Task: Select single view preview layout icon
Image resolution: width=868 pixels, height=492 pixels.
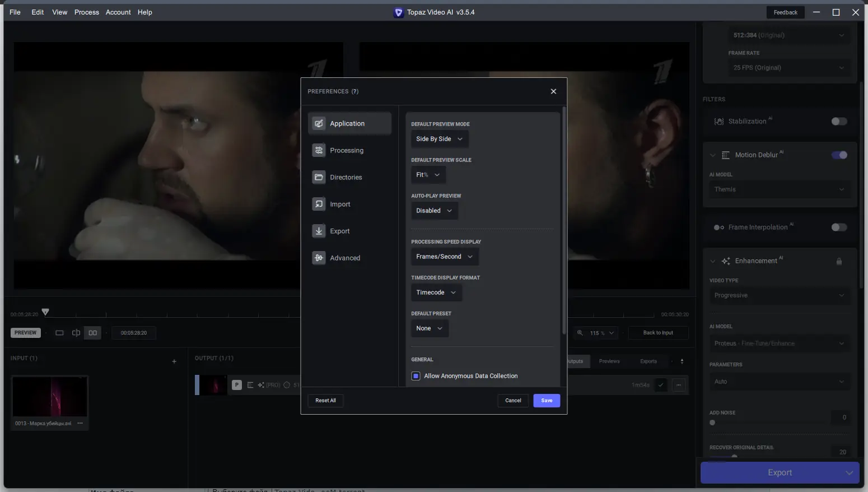Action: [x=59, y=333]
